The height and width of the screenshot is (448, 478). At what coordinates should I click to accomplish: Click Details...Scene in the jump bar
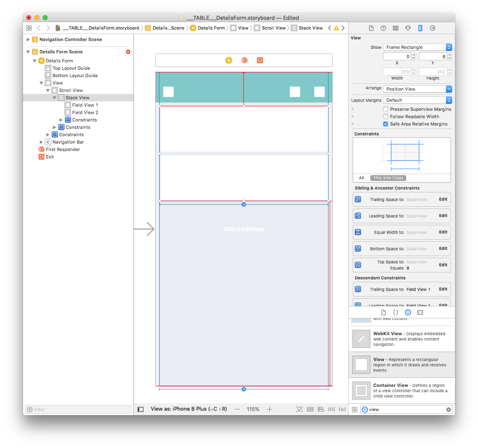coord(165,28)
